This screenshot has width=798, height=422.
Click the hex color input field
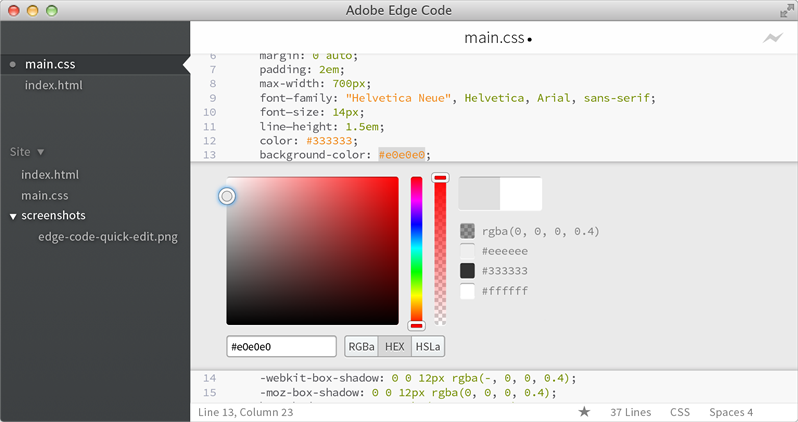[281, 347]
